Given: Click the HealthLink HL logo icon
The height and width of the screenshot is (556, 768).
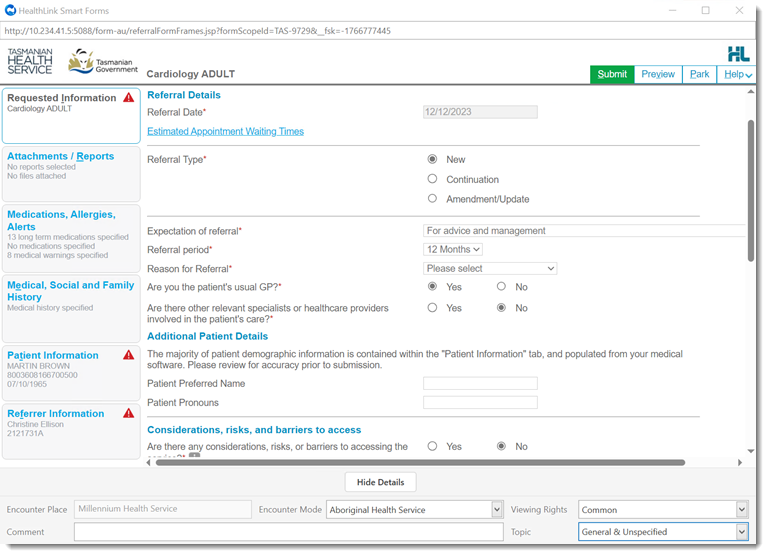Looking at the screenshot, I should [738, 54].
